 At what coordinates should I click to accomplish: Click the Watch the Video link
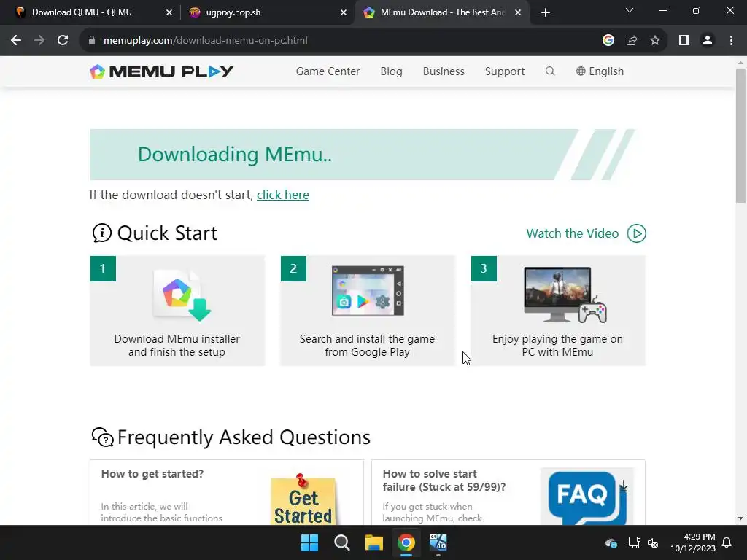(x=572, y=233)
